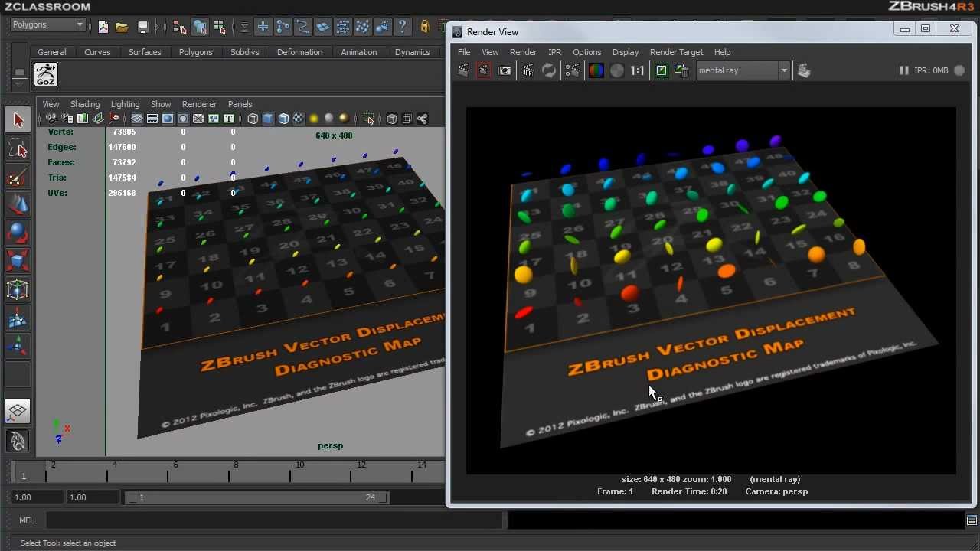Screen dimensions: 980x551
Task: Click Render Region icon in Render View
Action: [x=484, y=70]
